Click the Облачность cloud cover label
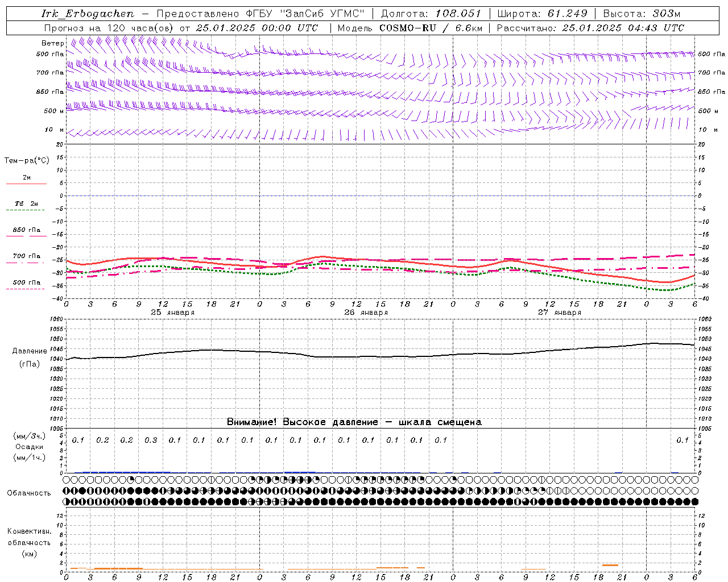Image resolution: width=728 pixels, height=582 pixels. [29, 493]
